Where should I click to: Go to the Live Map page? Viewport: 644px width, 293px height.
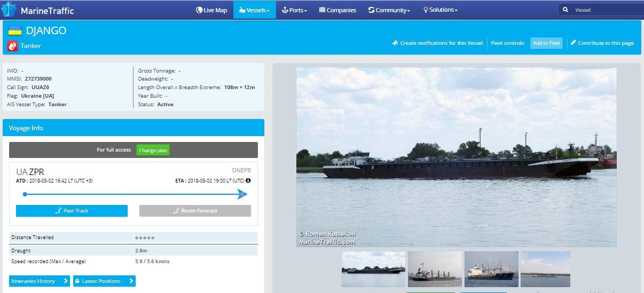211,10
